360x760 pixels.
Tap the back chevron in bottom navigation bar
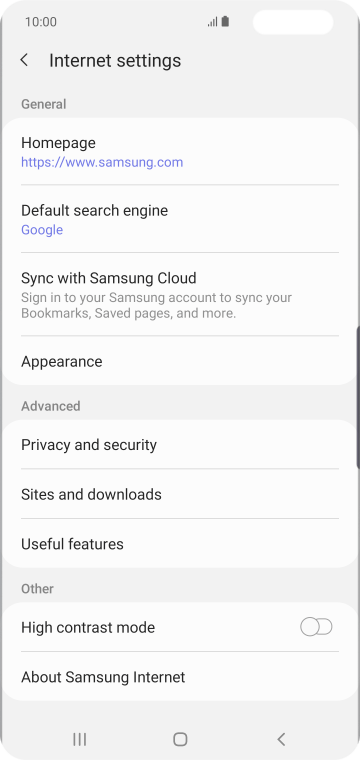pyautogui.click(x=281, y=739)
